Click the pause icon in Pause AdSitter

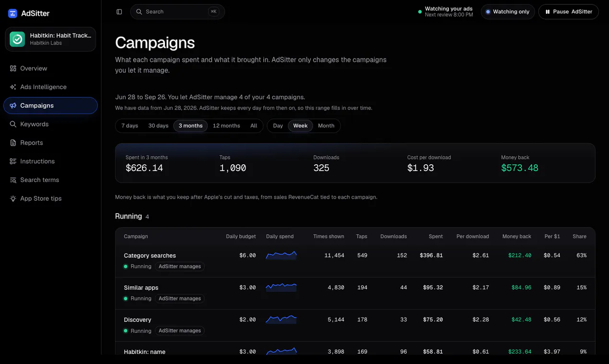(548, 11)
